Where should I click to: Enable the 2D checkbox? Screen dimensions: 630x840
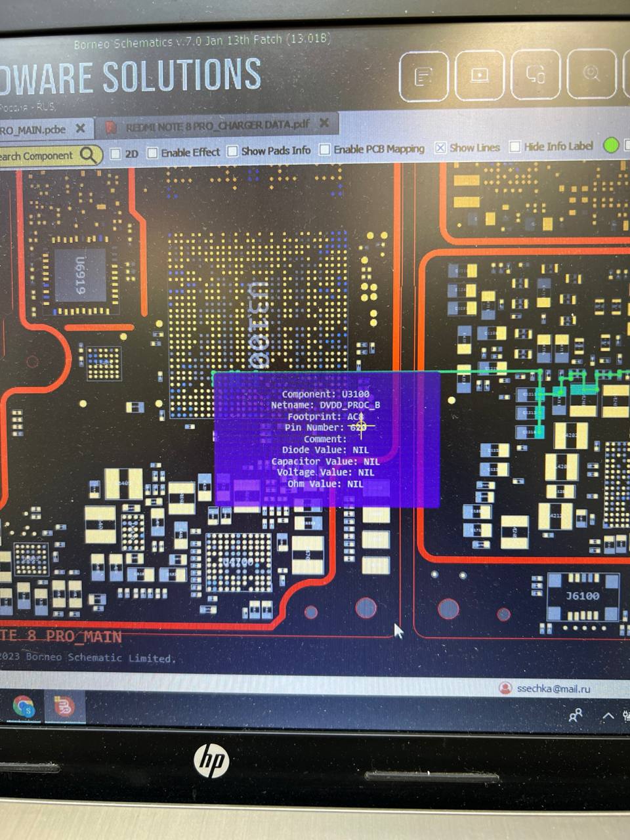(x=116, y=154)
